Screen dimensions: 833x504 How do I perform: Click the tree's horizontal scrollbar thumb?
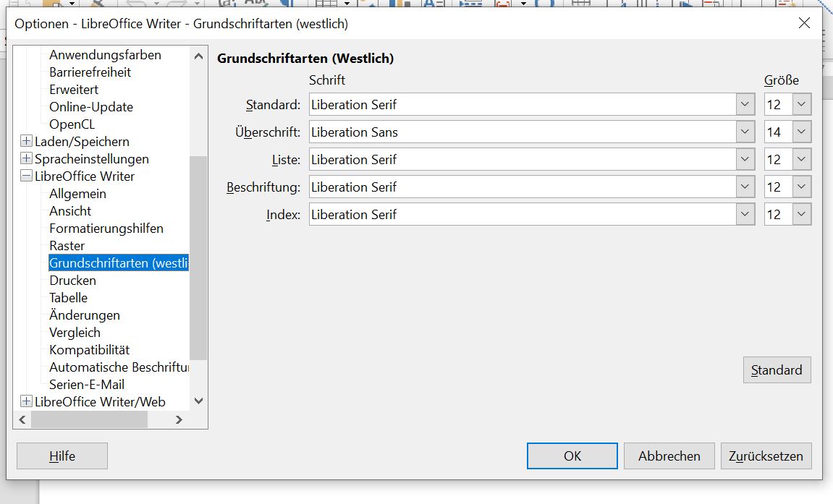pyautogui.click(x=89, y=419)
